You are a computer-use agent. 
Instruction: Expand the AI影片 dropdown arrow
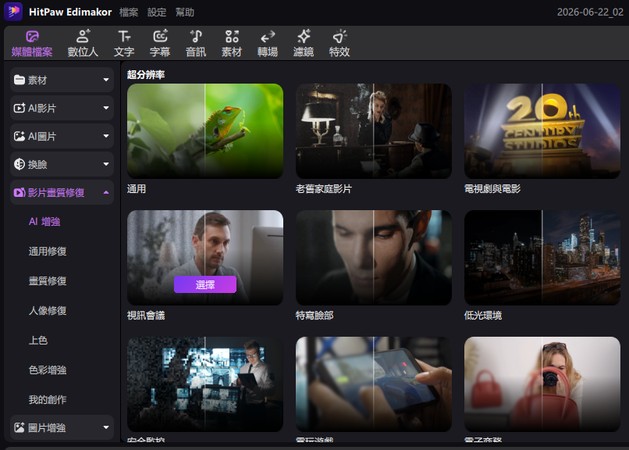click(106, 108)
